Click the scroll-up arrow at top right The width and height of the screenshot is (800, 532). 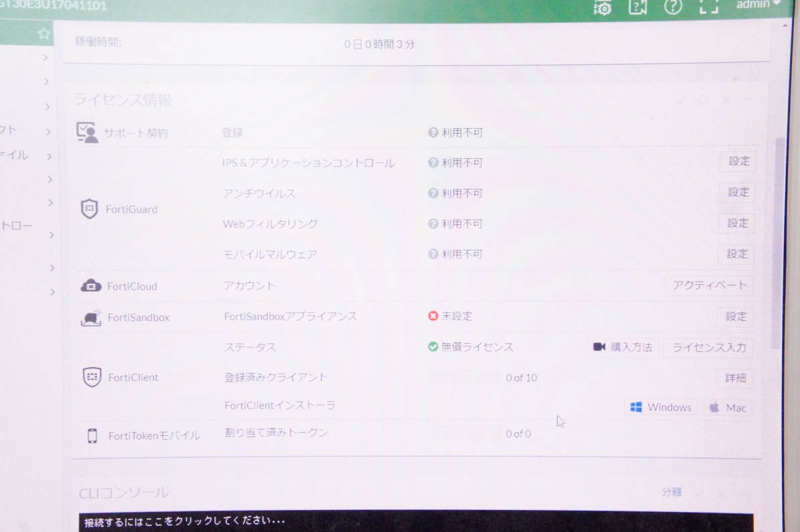coord(785,25)
